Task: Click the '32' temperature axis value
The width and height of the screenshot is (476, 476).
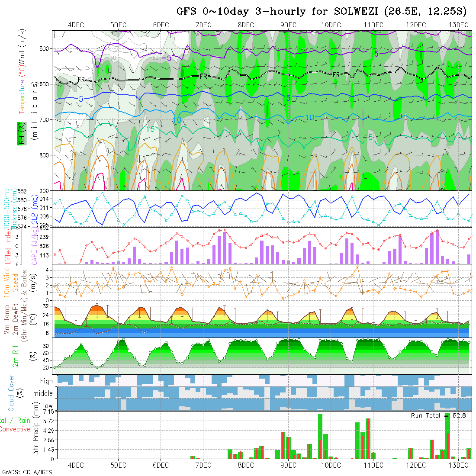Action: [45, 306]
